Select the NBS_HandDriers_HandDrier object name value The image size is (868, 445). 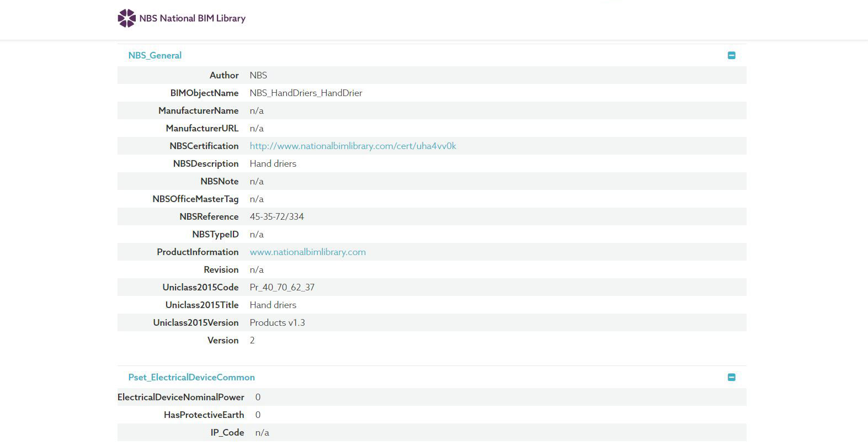pos(306,93)
